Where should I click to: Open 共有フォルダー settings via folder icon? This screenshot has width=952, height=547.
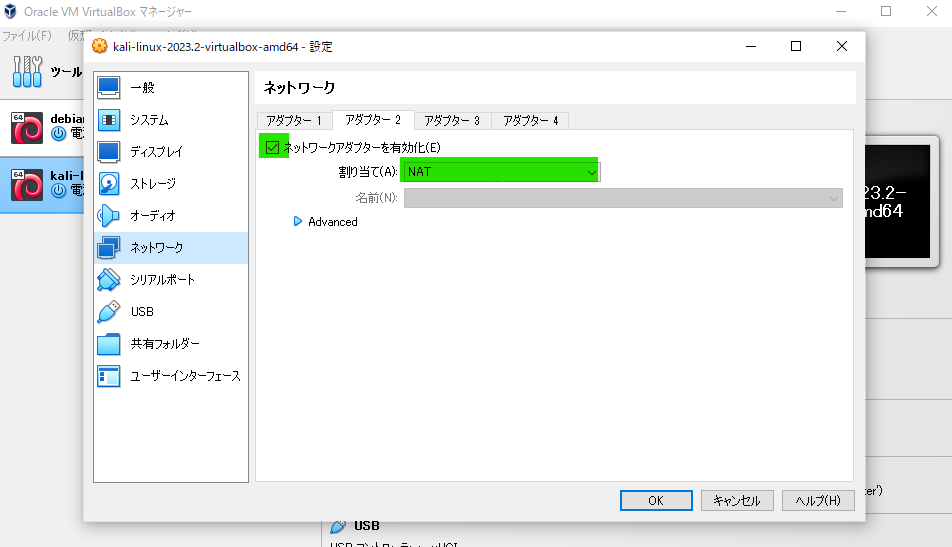point(109,344)
